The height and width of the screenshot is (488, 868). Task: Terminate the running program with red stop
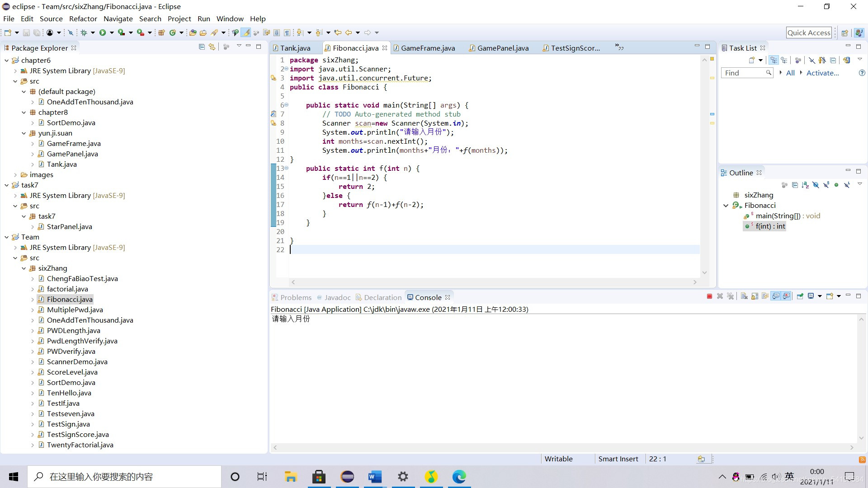709,296
